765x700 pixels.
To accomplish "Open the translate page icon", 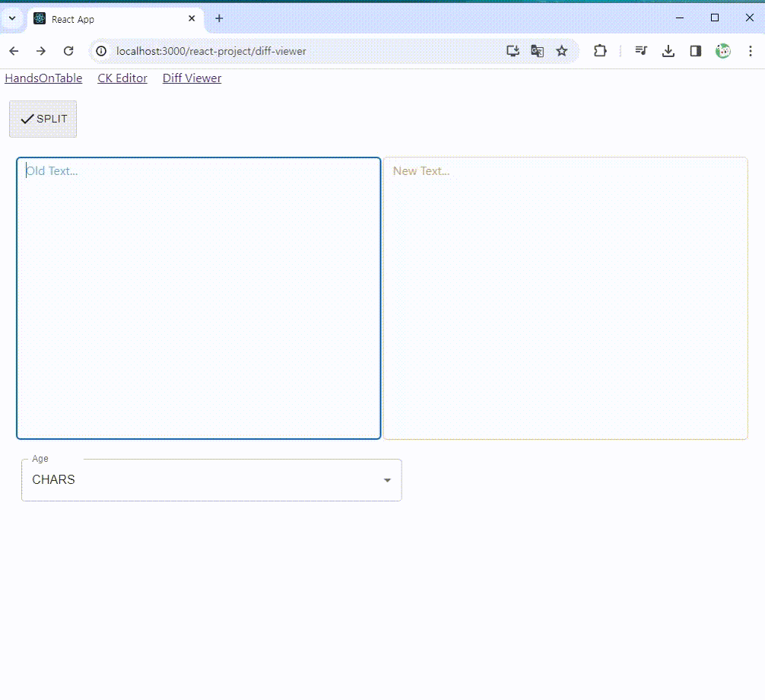I will point(537,51).
